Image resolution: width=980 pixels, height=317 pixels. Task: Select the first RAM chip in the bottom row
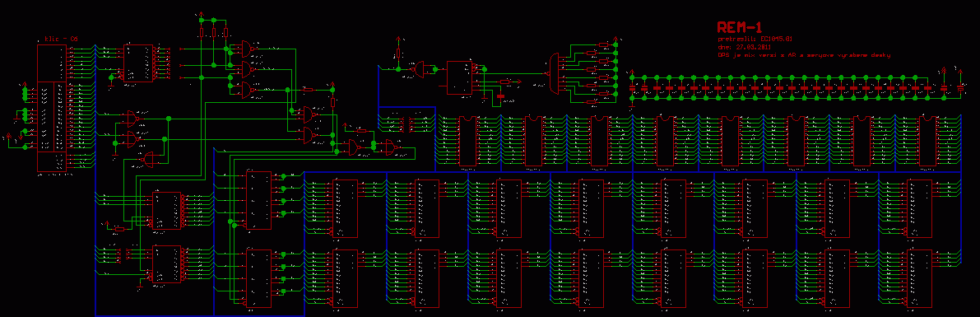tap(345, 279)
